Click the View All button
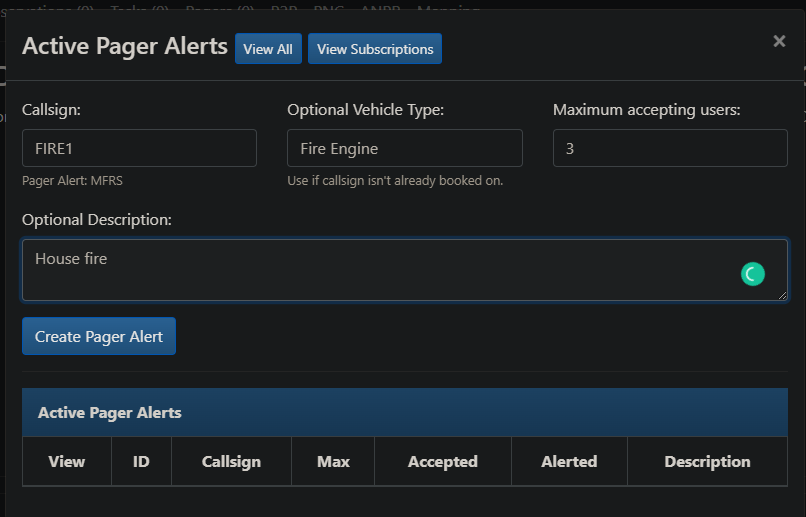 (x=268, y=49)
